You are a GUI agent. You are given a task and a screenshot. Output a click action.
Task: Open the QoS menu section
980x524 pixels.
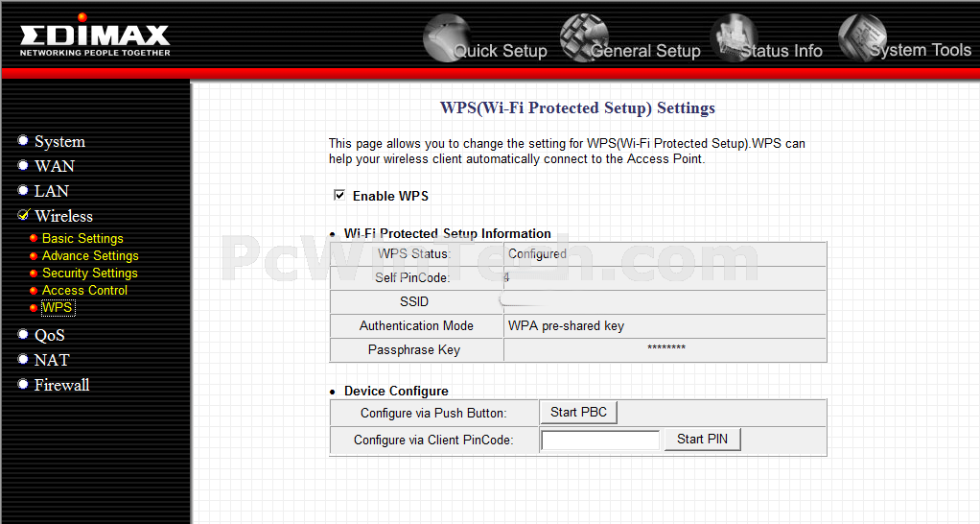[x=49, y=335]
